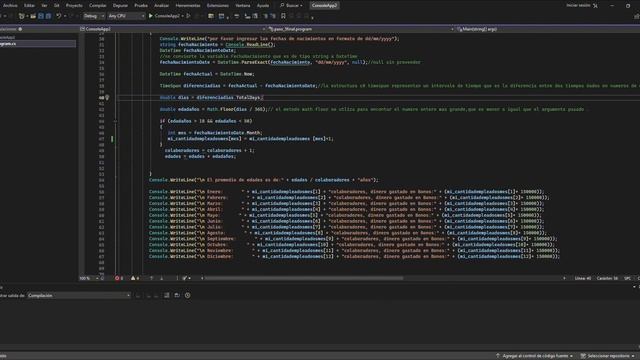This screenshot has width=640, height=360.
Task: Open the Prueba menu
Action: [141, 6]
